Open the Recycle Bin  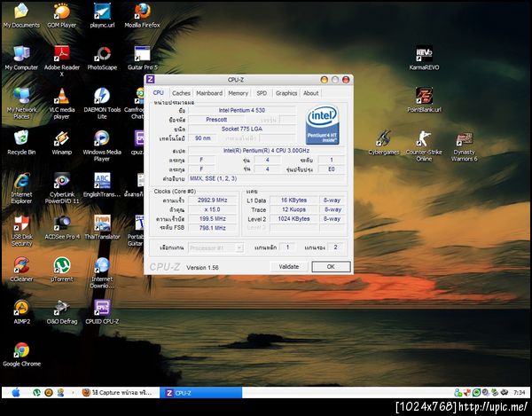coord(21,143)
